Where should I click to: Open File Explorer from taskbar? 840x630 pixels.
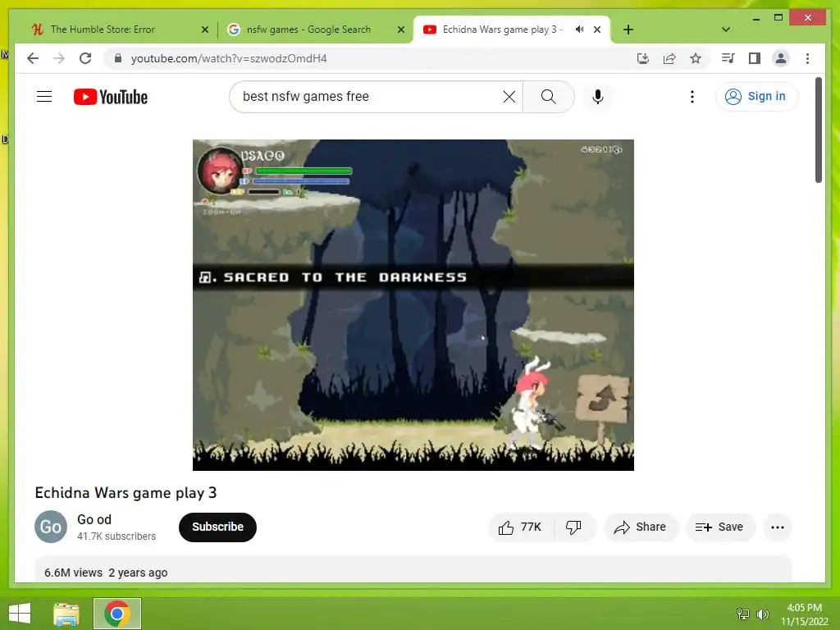click(x=66, y=614)
